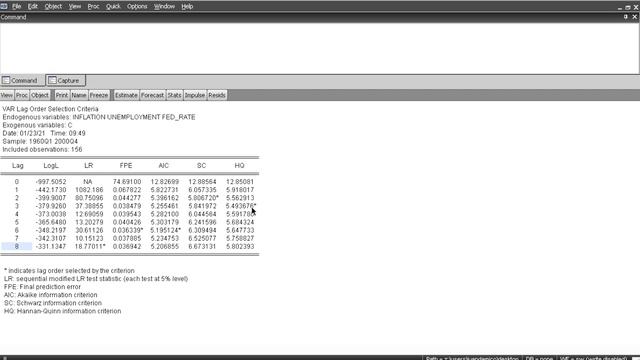The height and width of the screenshot is (360, 640).
Task: Click the Object button in VAR toolbar
Action: coord(40,95)
